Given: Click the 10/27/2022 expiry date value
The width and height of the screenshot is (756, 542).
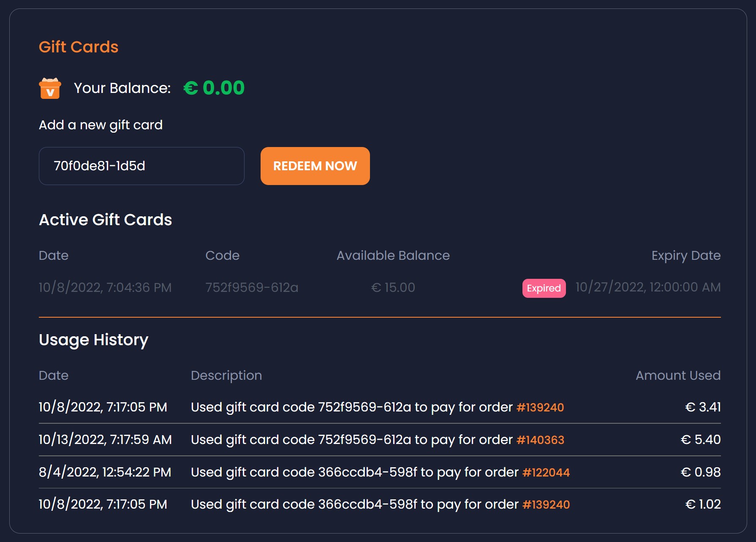Looking at the screenshot, I should 648,288.
